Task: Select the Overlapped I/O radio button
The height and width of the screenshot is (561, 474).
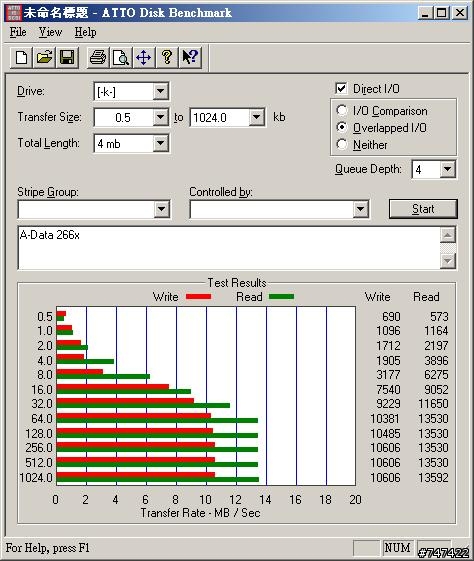Action: [342, 127]
